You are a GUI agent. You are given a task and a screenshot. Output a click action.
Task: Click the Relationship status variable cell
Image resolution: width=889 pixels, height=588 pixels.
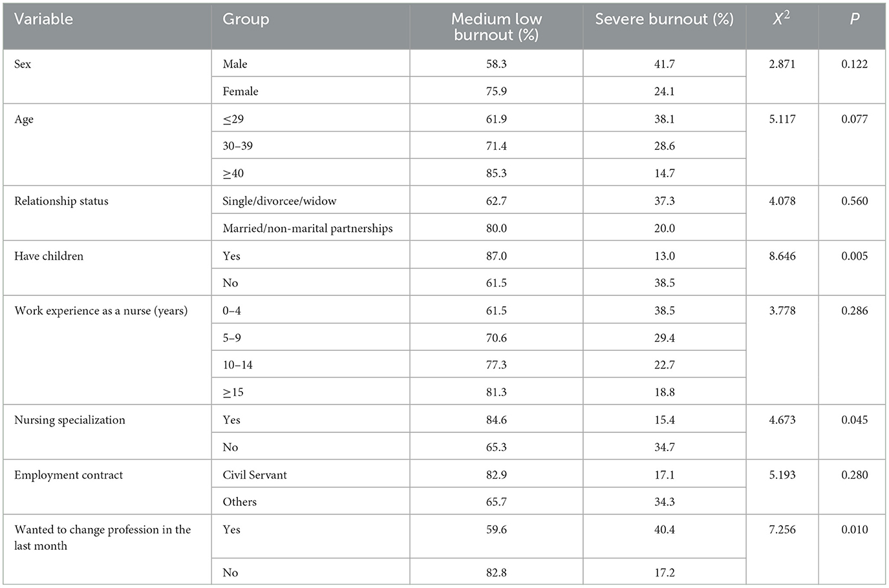[61, 201]
